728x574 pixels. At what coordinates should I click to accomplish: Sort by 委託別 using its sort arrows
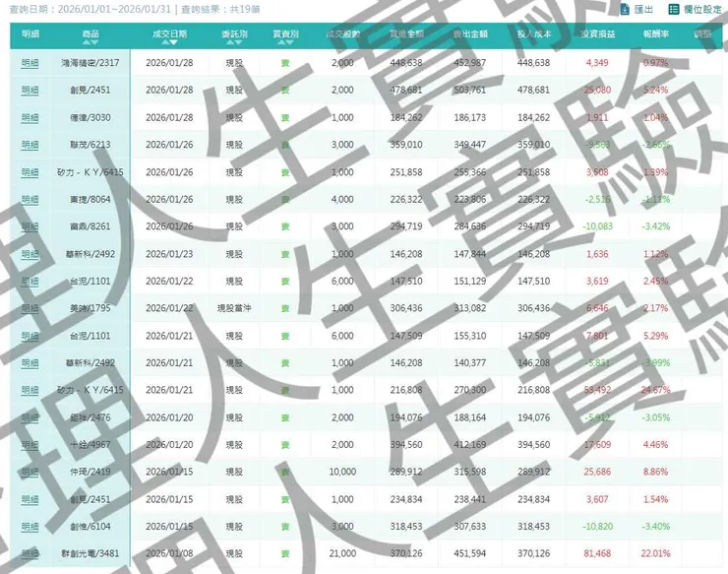pos(234,42)
